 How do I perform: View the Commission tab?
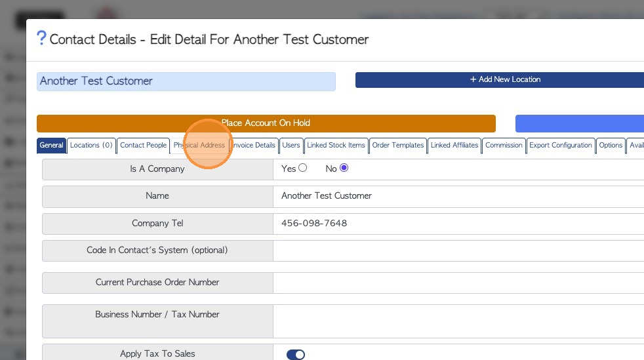pyautogui.click(x=504, y=146)
